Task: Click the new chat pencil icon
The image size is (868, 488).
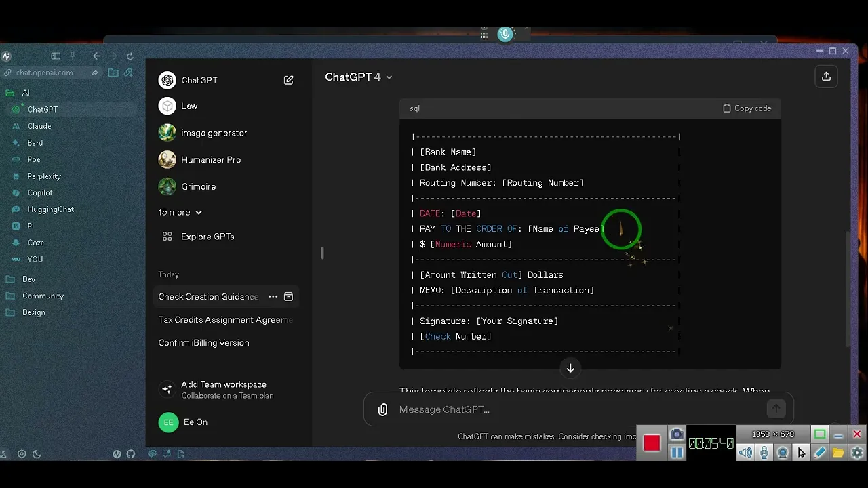Action: tap(288, 80)
